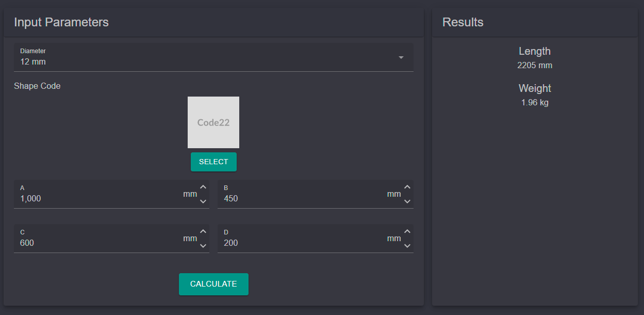Click the Weight label in Results
The image size is (644, 315).
[x=535, y=88]
